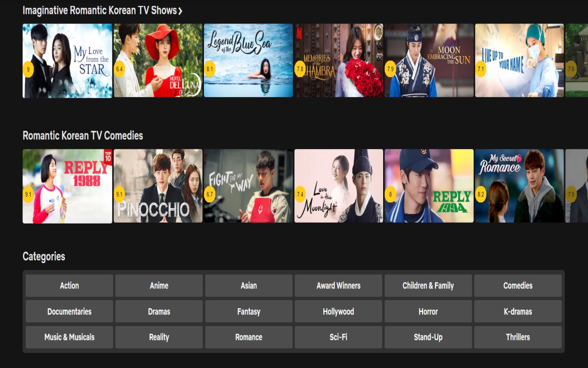Open the Horror category
This screenshot has height=368, width=588.
pos(428,311)
